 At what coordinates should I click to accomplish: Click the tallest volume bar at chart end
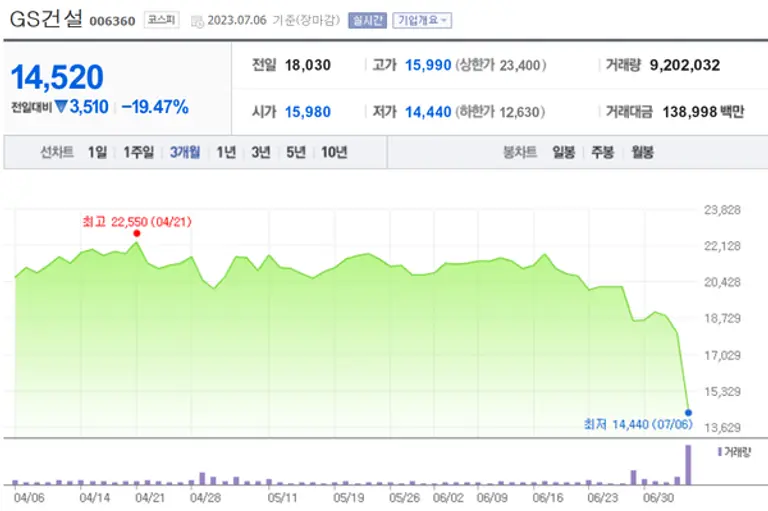(688, 465)
